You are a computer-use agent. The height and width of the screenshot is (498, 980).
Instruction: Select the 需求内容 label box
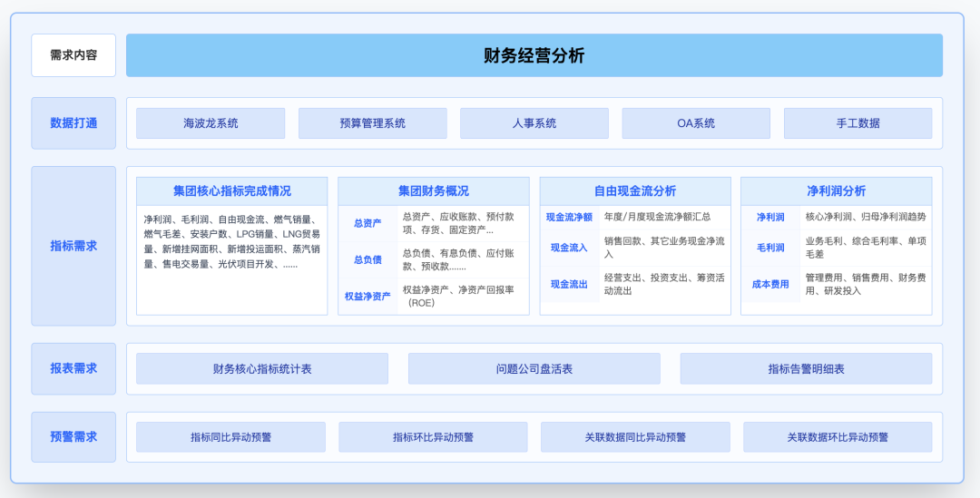click(x=73, y=55)
